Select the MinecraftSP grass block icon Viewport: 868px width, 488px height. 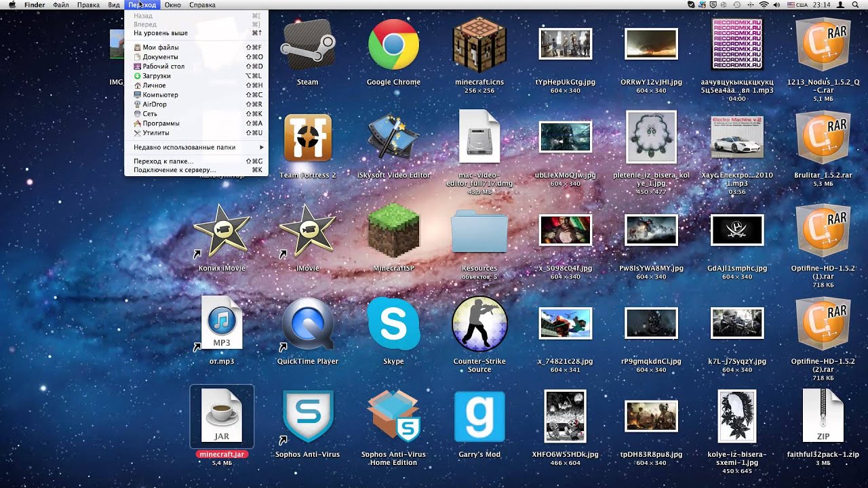coord(393,230)
